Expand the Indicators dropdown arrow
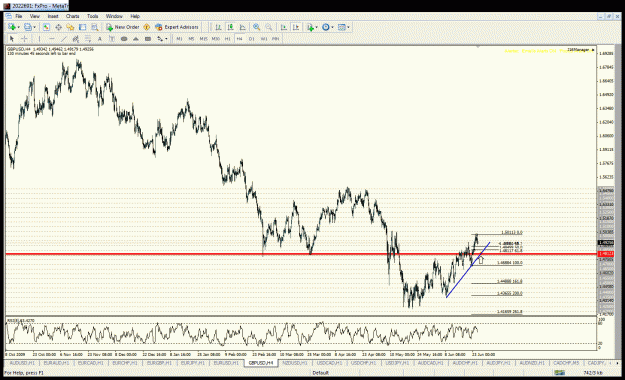Screen dimensions: 625x380 click(316, 27)
